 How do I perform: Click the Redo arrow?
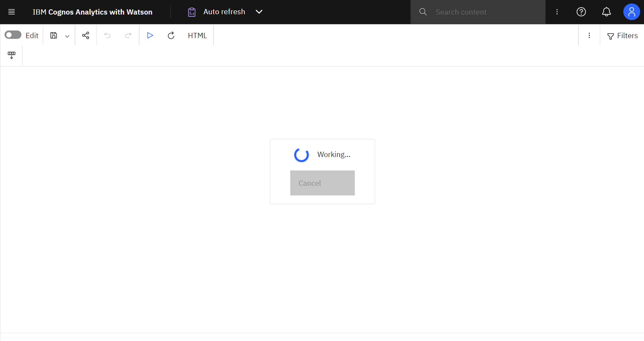(x=128, y=36)
